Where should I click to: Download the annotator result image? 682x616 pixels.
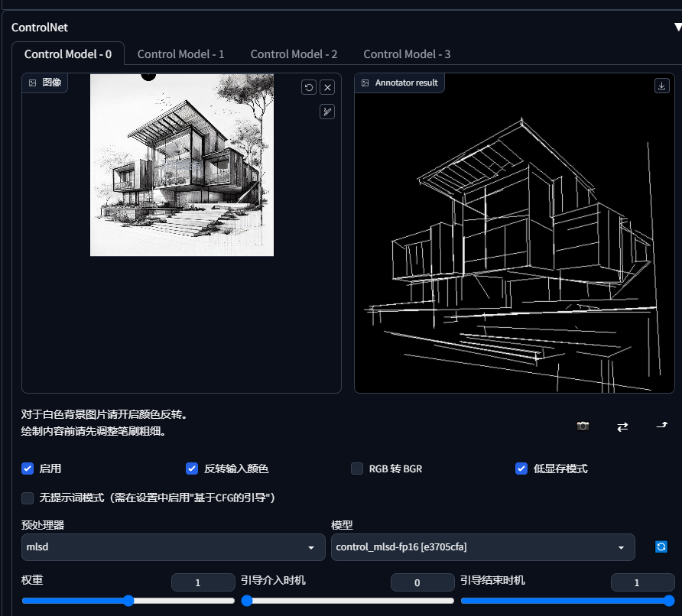[661, 86]
